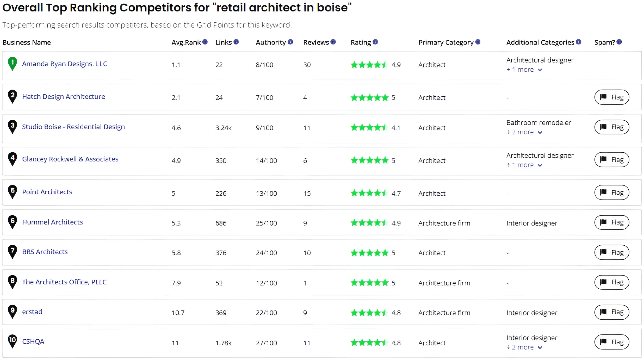This screenshot has width=644, height=361.
Task: Click the 10.7 average rank value
Action: click(178, 313)
